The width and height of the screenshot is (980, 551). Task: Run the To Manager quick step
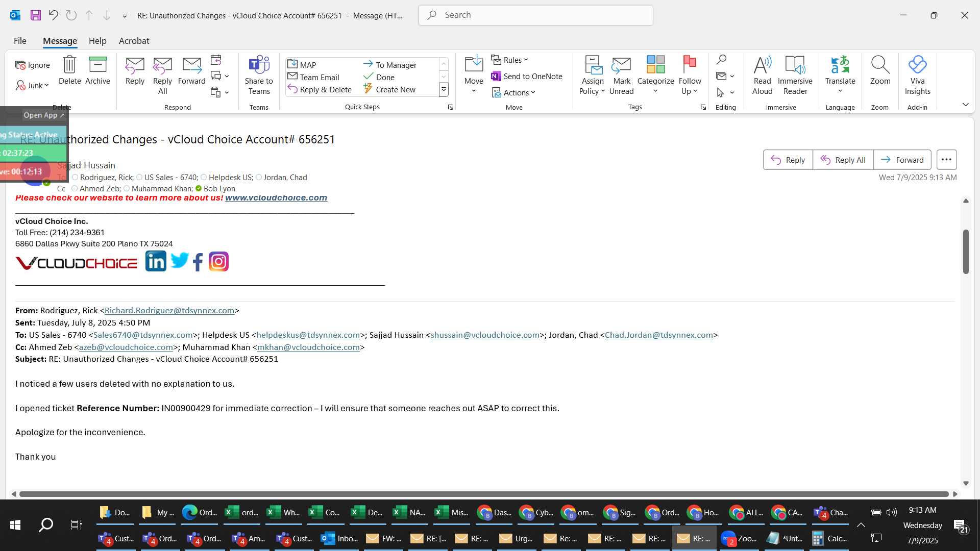[x=390, y=65]
